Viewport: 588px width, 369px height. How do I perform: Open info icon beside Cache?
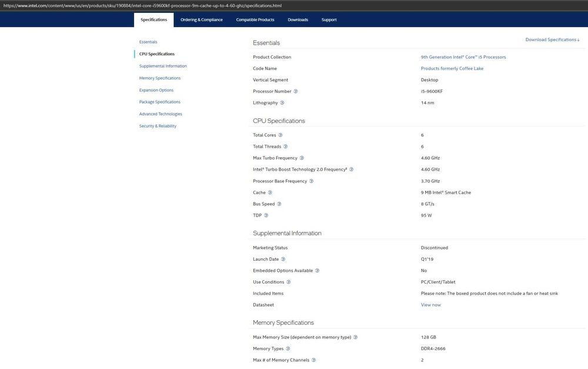(270, 192)
